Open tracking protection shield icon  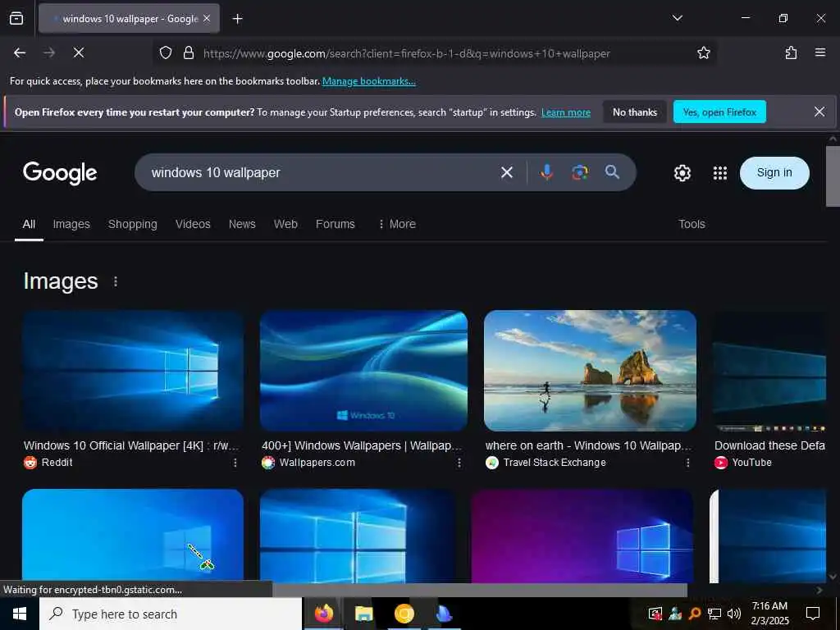click(166, 52)
